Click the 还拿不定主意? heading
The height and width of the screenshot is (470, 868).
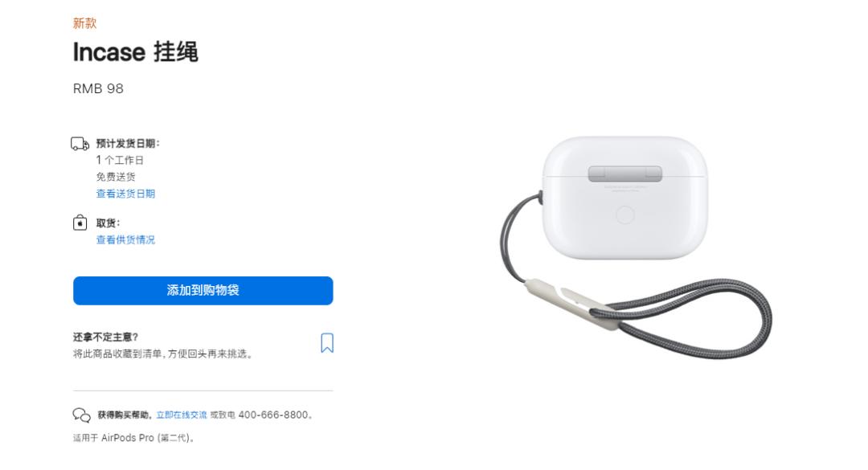pos(106,337)
